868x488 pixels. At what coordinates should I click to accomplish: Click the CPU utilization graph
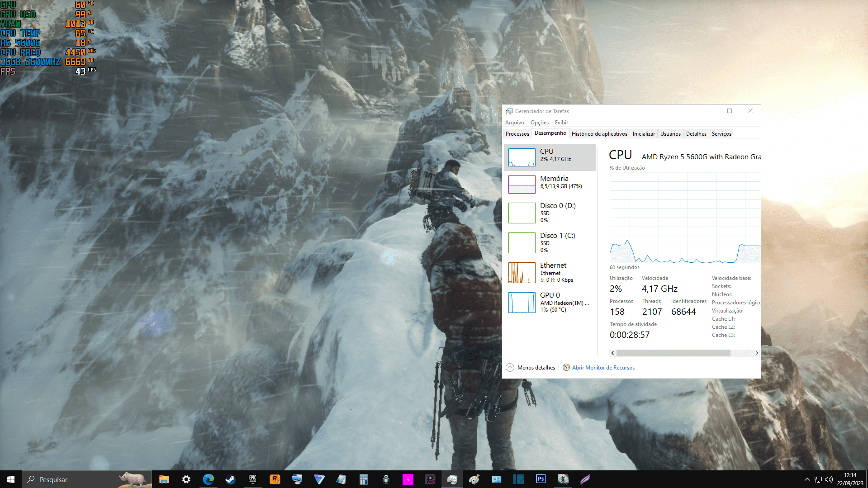pos(685,218)
